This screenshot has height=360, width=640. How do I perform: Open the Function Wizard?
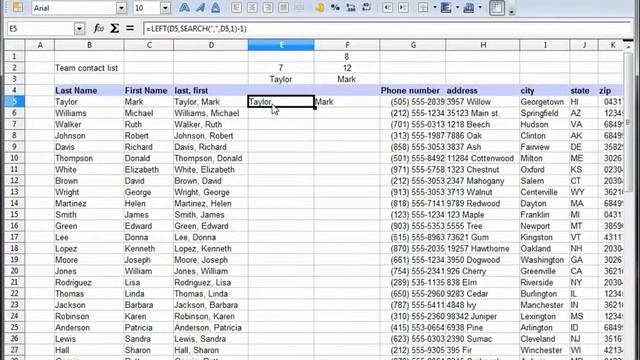click(98, 29)
